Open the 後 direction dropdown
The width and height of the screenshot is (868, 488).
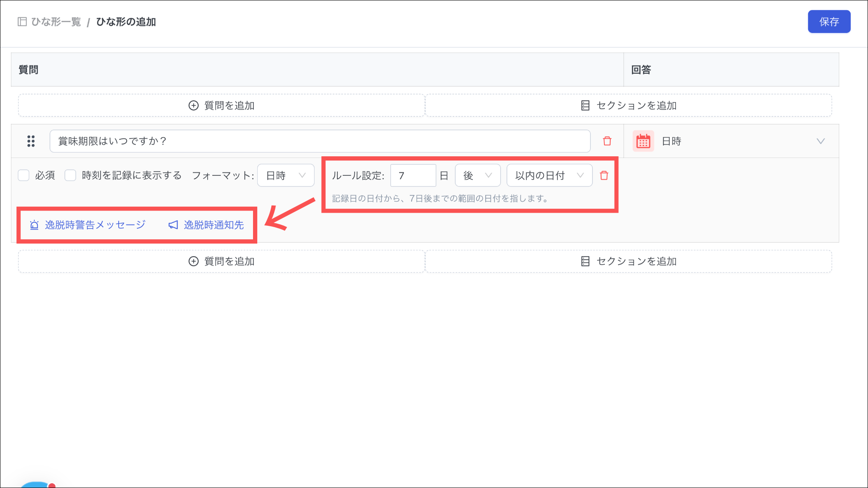click(x=477, y=175)
